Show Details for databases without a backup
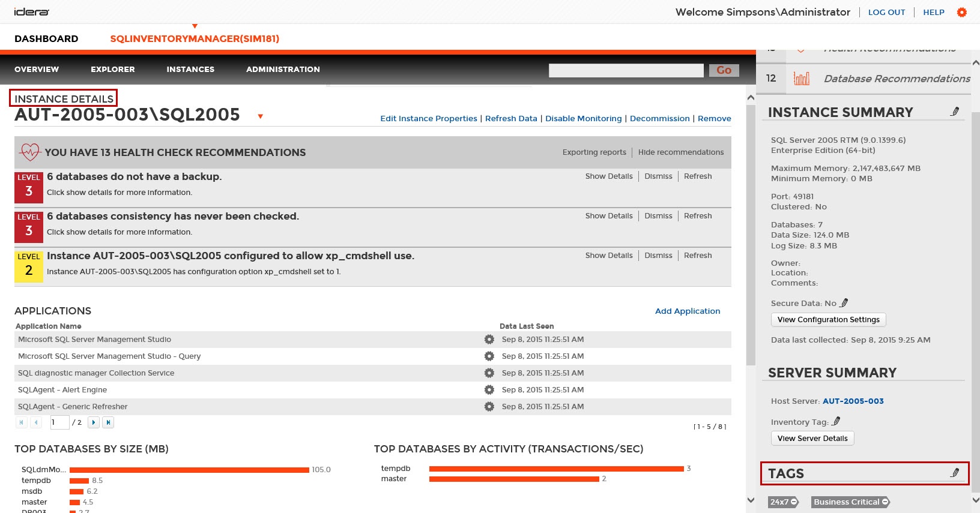 609,176
